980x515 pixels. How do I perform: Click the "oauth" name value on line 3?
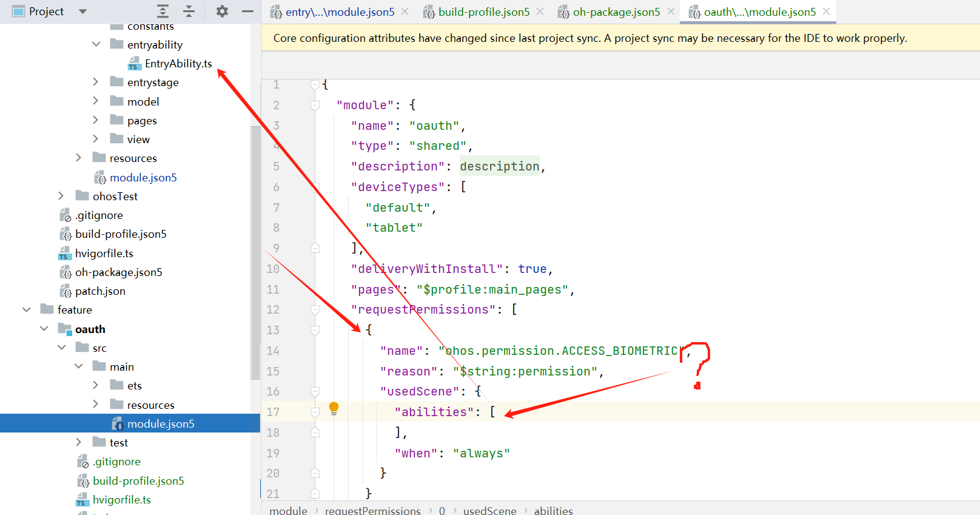tap(434, 126)
